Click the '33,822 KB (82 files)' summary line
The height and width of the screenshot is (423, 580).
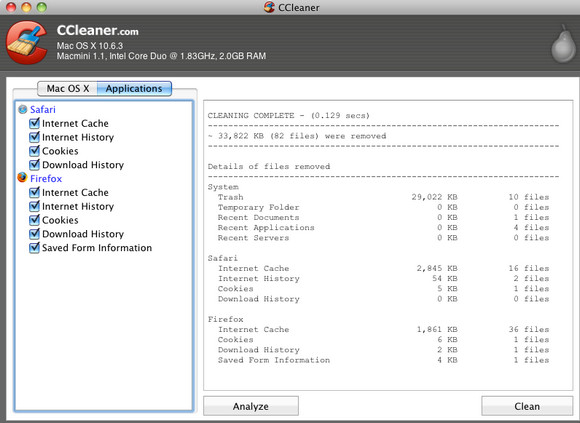point(297,136)
